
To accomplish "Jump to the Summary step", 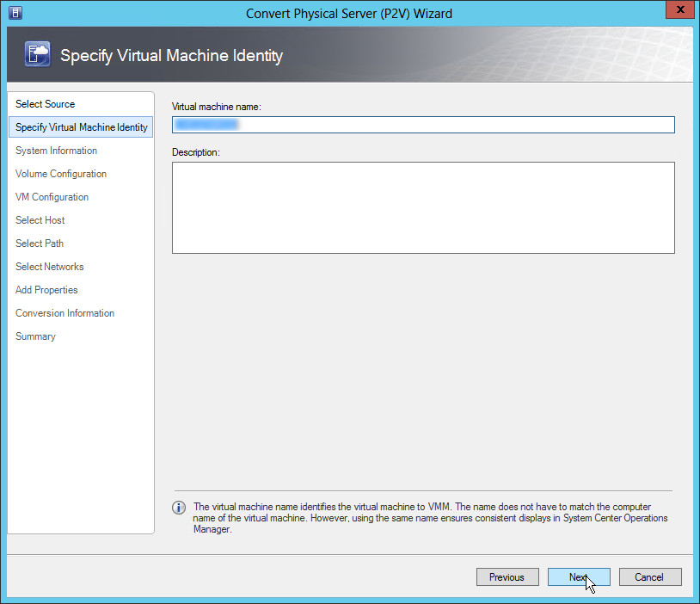I will pyautogui.click(x=35, y=336).
